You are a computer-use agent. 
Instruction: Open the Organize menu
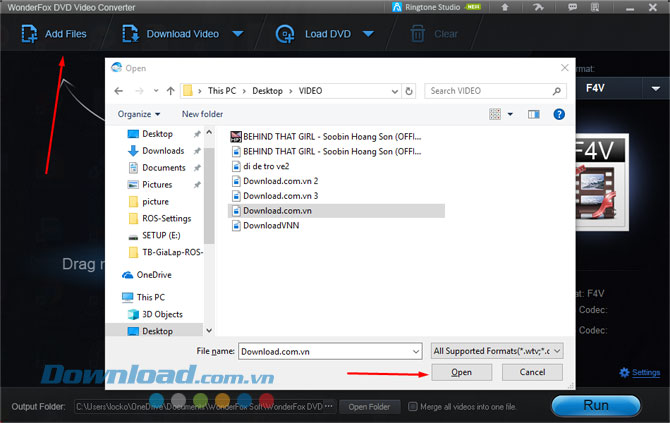139,114
